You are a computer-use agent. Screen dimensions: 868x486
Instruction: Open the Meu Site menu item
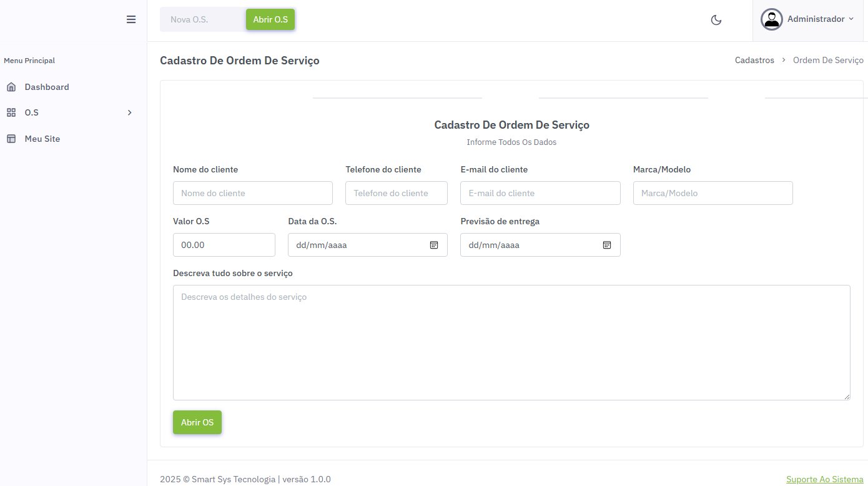pos(42,139)
